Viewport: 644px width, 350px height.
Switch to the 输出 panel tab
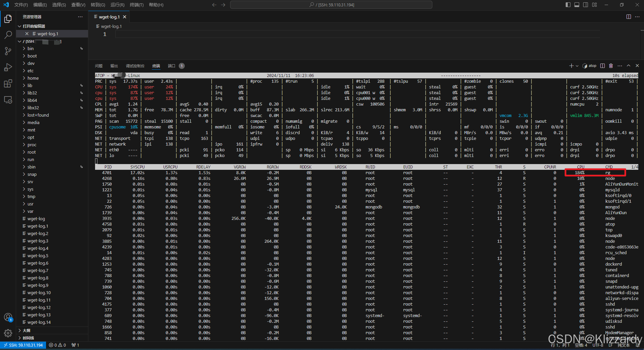tap(114, 66)
